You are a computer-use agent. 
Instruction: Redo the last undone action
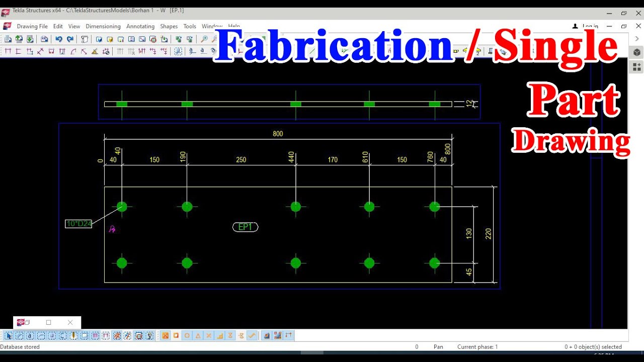pos(70,39)
